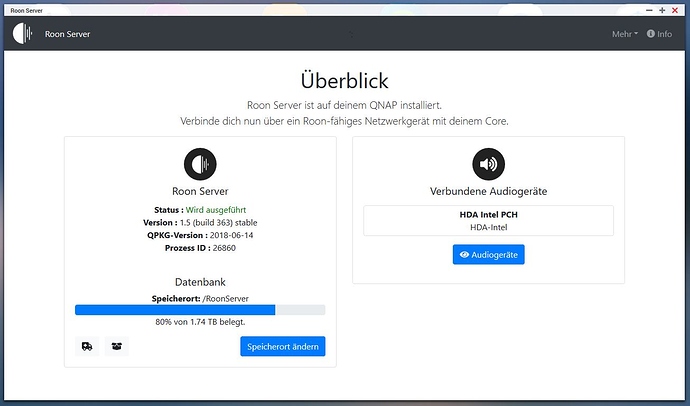690x406 pixels.
Task: Click the Datenbank section heading
Action: tap(200, 282)
